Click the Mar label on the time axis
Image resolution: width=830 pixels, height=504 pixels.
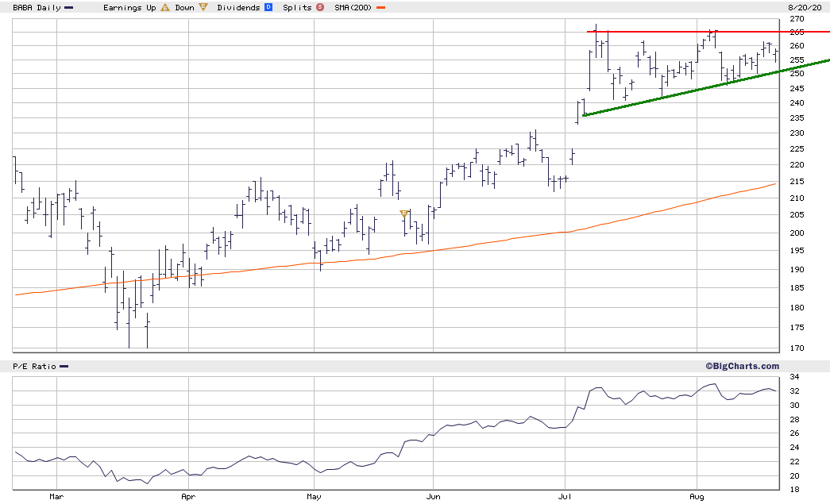coord(56,496)
